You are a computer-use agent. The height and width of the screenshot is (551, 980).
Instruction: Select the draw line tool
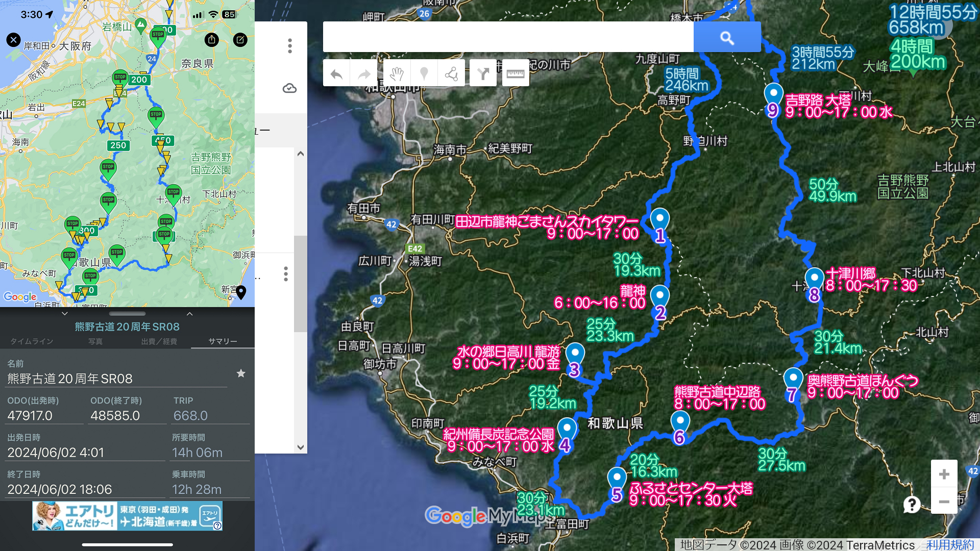tap(451, 74)
